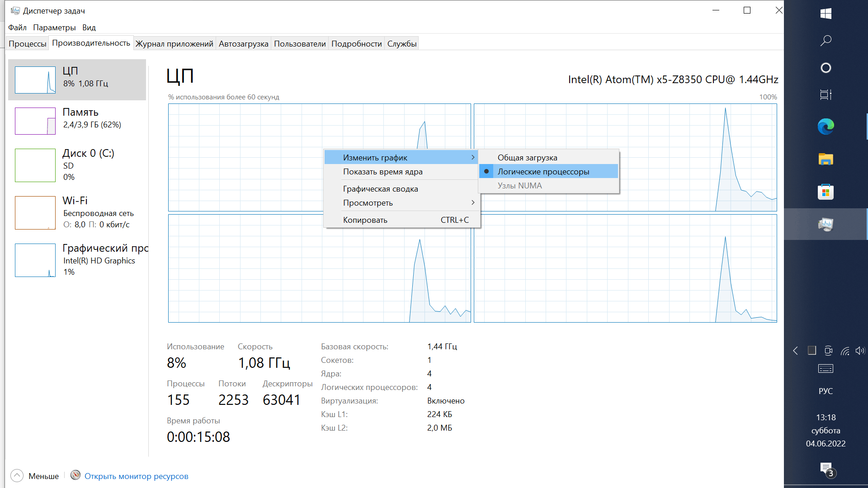Screen dimensions: 868x488
Task: Select Логические процессоры radio option
Action: pyautogui.click(x=549, y=172)
